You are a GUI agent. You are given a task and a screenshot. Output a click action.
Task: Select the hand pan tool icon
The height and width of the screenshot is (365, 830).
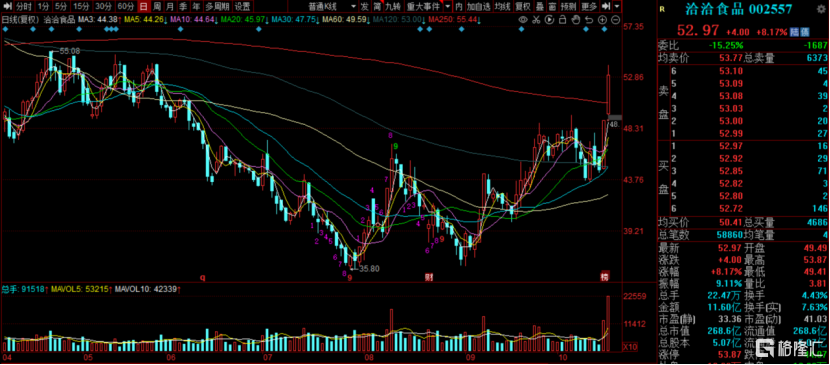click(575, 20)
